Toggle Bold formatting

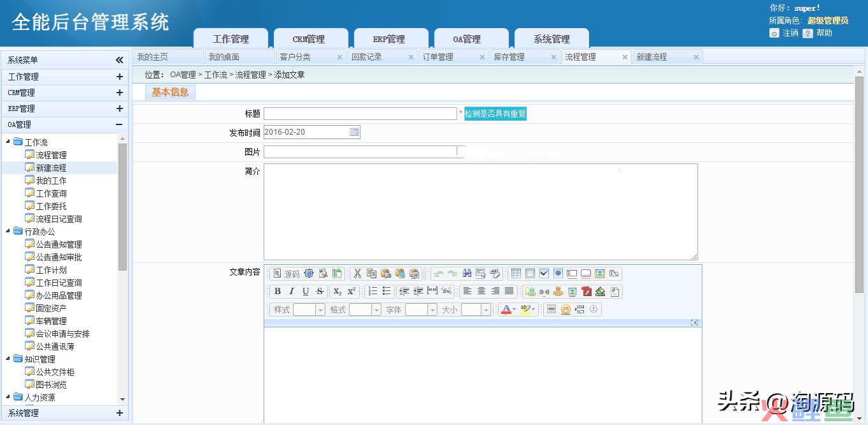click(277, 292)
